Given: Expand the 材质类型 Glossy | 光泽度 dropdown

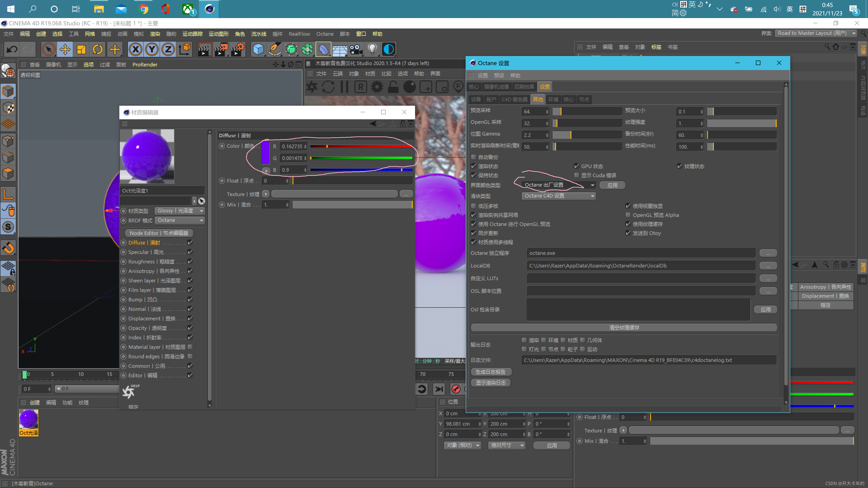Looking at the screenshot, I should click(180, 211).
